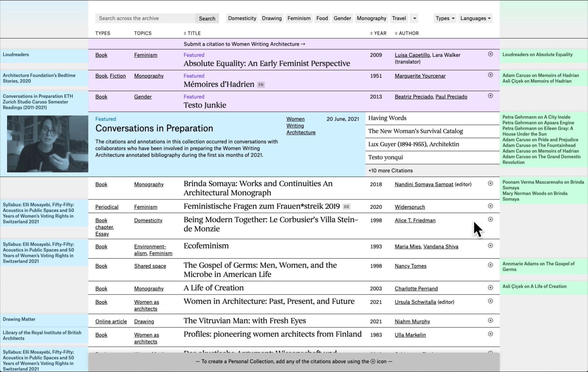Screen dimensions: 588x372
Task: Add Absolute Equality citation via plus icon
Action: [x=490, y=54]
